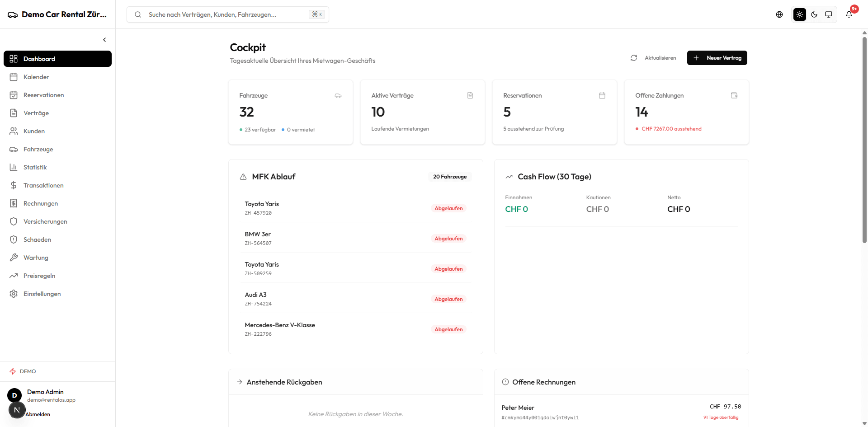868x427 pixels.
Task: Switch to the Dashboard section
Action: coord(39,59)
